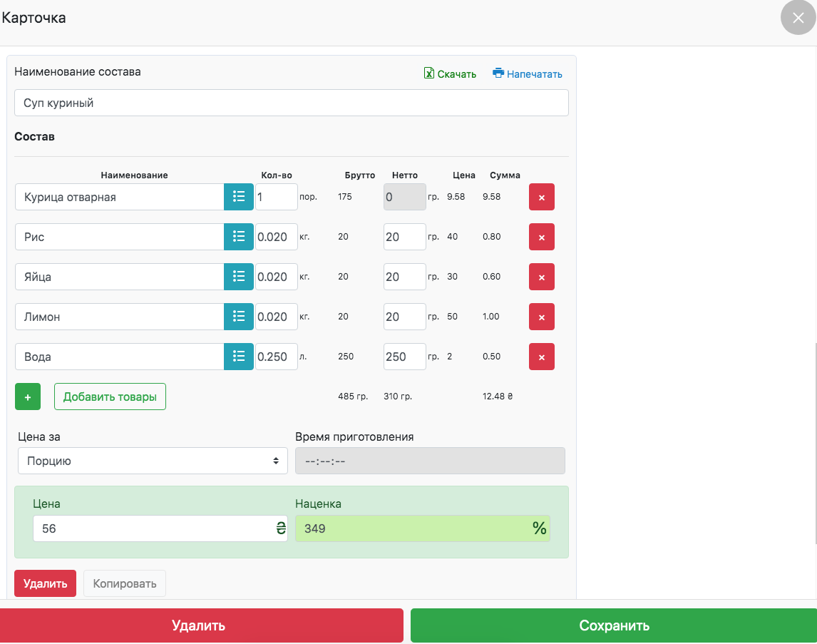Print the card via Напечатать

[x=528, y=73]
